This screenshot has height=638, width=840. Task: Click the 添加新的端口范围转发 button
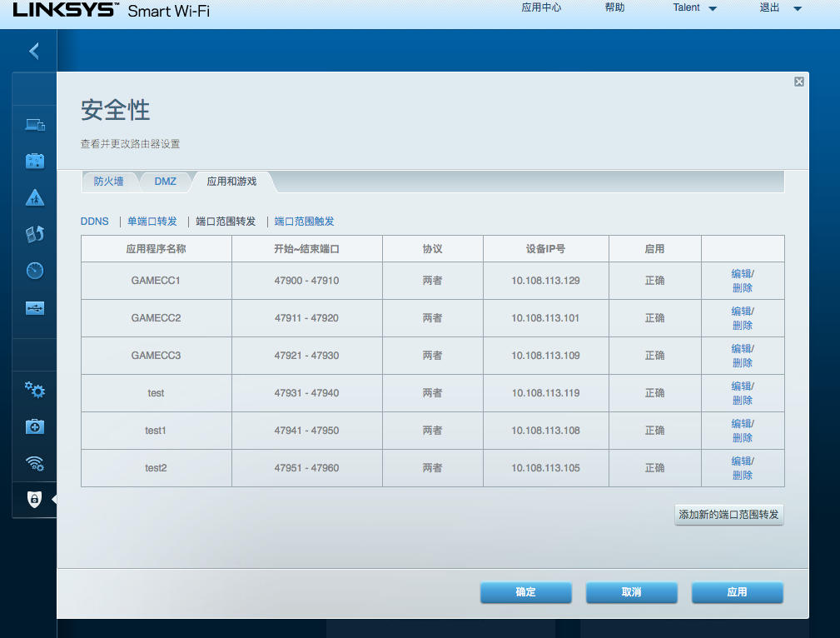(x=728, y=515)
